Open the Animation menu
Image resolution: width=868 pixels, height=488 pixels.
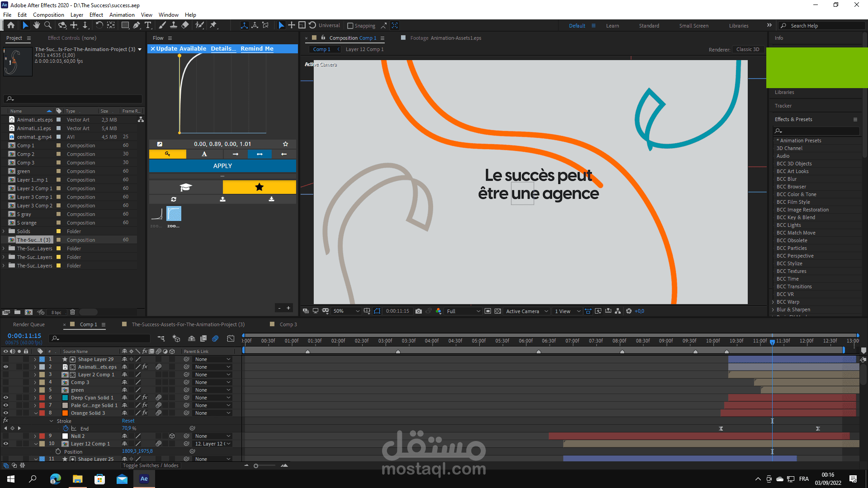[122, 15]
